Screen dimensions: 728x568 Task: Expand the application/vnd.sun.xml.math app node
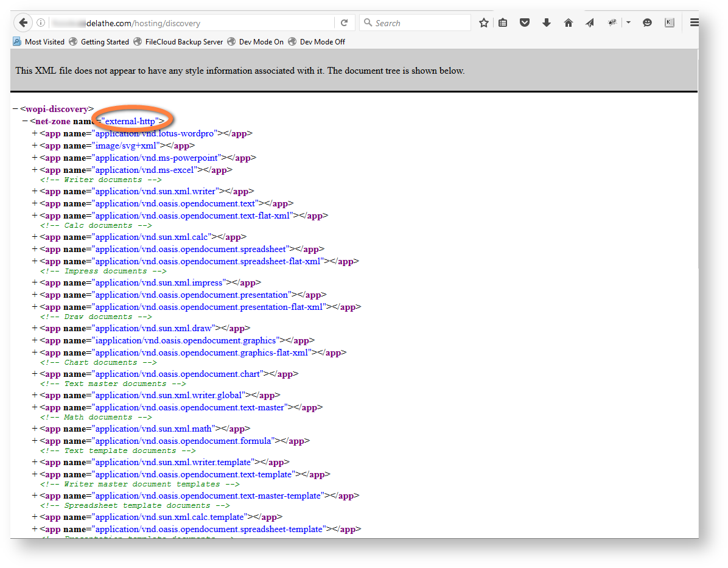(35, 429)
